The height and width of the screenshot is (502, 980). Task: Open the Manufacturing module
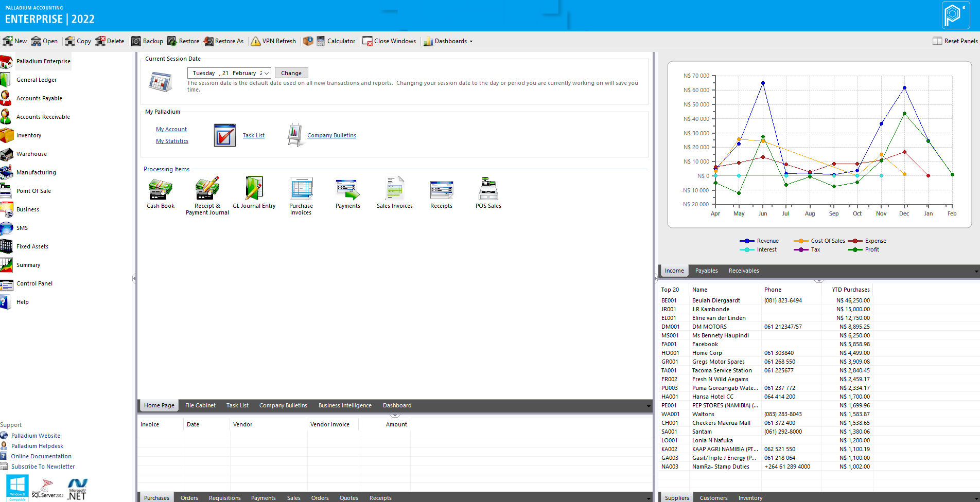(36, 172)
